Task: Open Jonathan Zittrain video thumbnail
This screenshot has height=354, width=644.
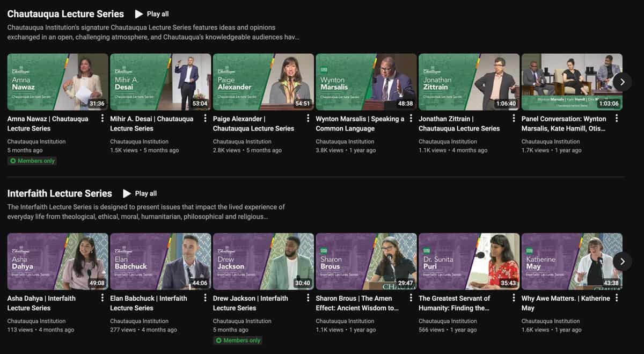Action: (x=469, y=82)
